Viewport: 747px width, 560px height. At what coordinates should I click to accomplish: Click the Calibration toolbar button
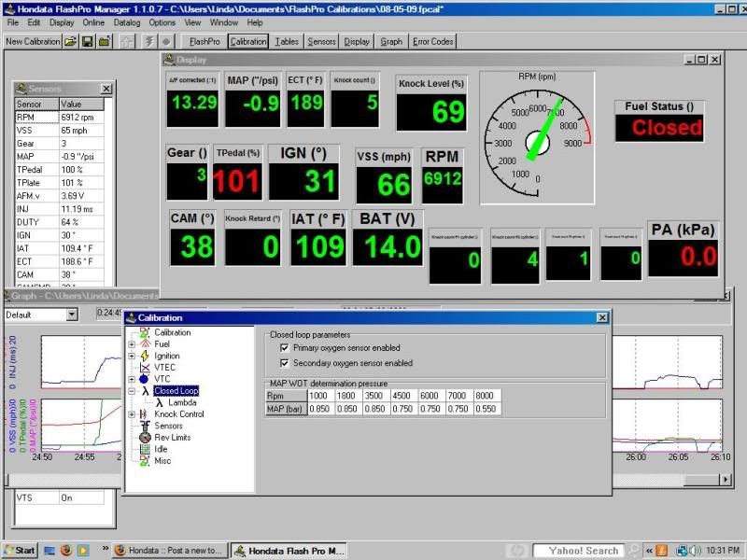point(248,41)
